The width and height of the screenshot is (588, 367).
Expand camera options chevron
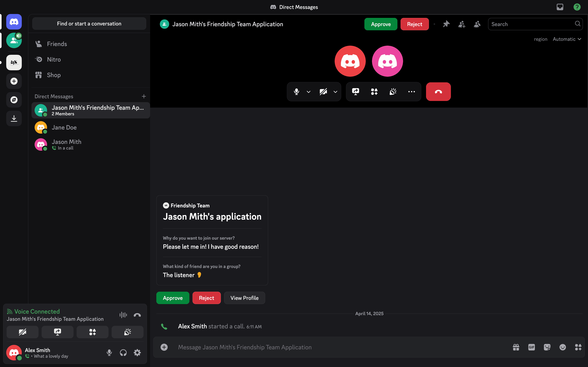click(x=335, y=92)
